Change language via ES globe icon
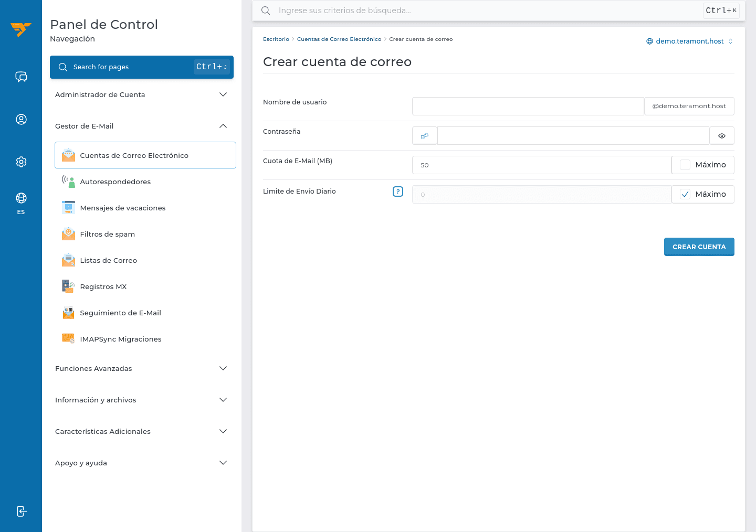This screenshot has width=756, height=532. 21,204
